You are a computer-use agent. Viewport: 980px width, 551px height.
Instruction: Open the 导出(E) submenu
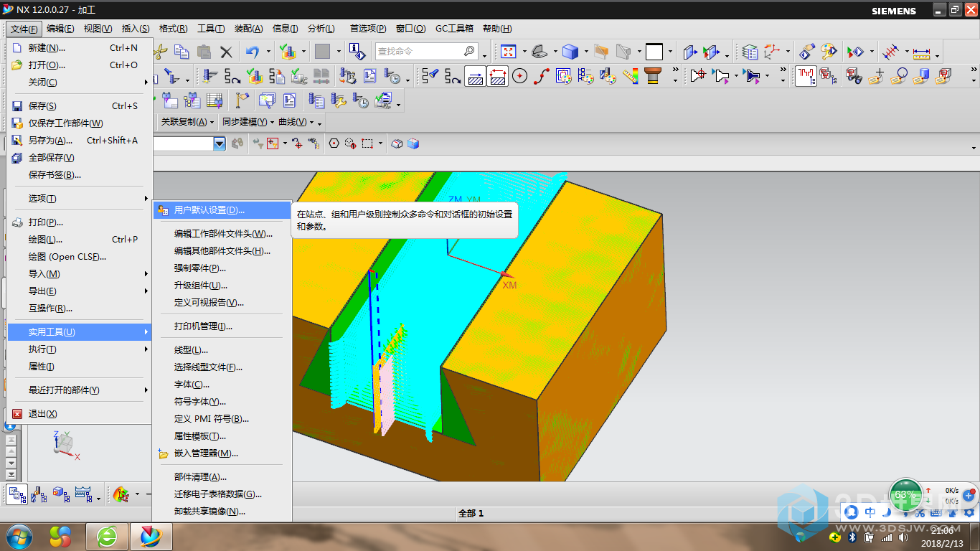79,291
